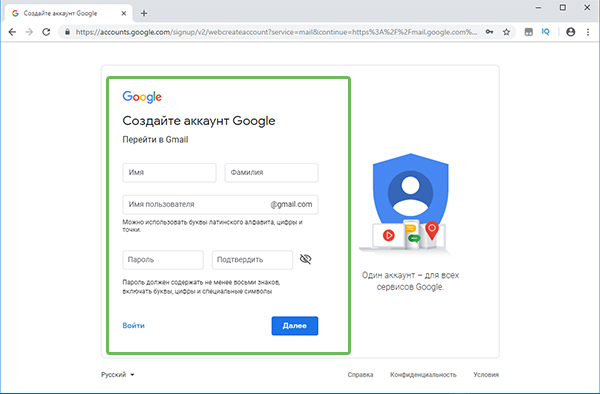Open the Русский language dropdown
The height and width of the screenshot is (394, 600).
tap(117, 374)
